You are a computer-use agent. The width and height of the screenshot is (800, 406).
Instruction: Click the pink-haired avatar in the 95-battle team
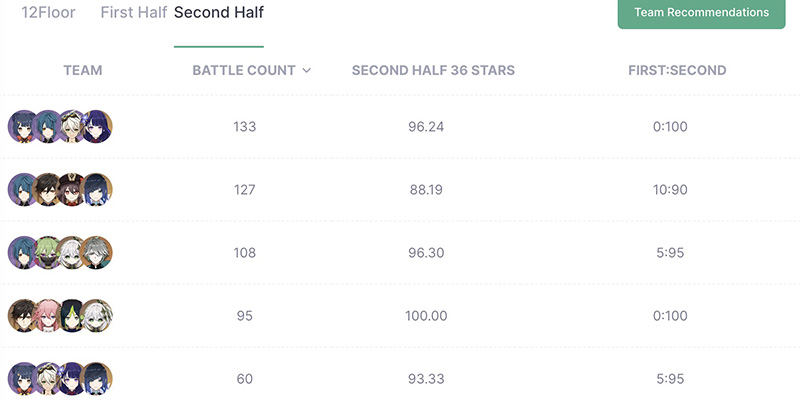pyautogui.click(x=48, y=316)
